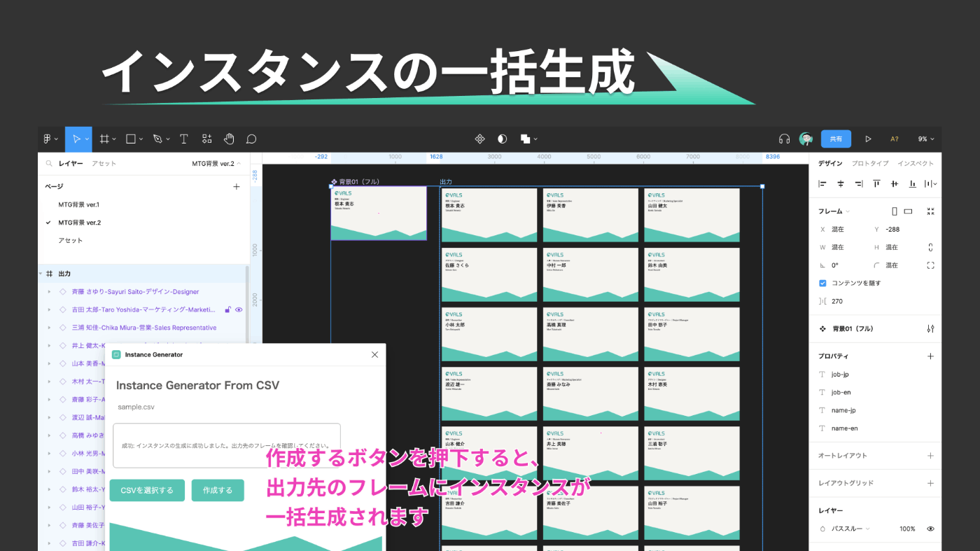Select the Comment tool
The width and height of the screenshot is (980, 551).
(251, 139)
